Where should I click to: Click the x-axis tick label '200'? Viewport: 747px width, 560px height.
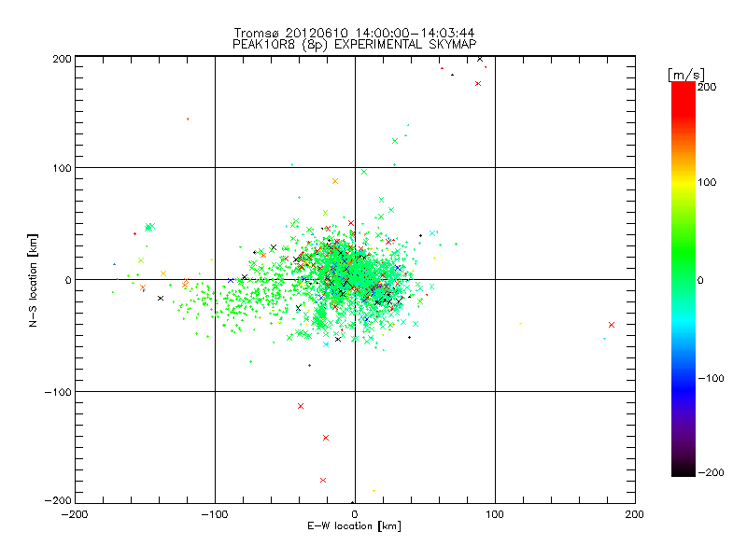(635, 514)
